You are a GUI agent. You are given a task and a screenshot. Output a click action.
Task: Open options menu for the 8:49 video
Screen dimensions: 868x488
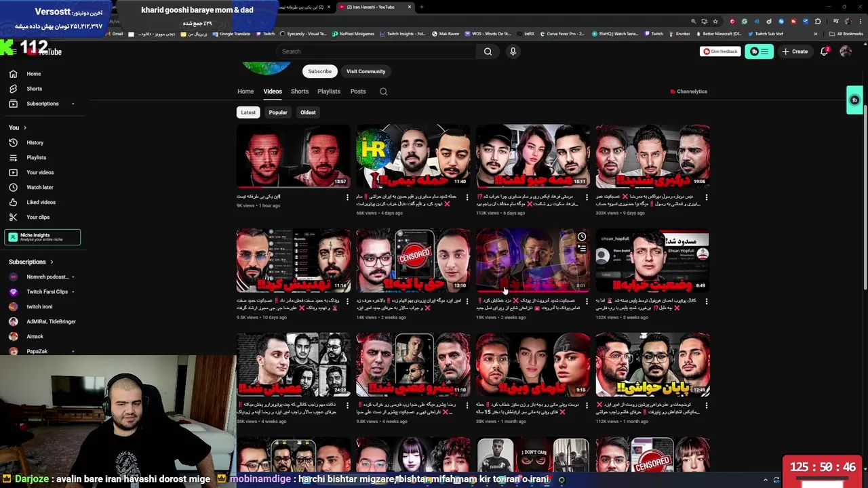(707, 302)
